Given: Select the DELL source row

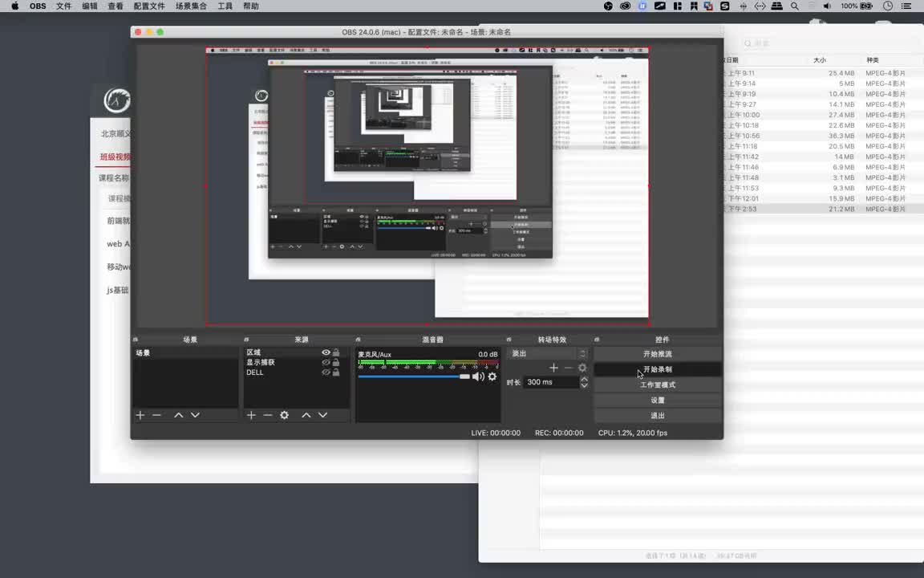Looking at the screenshot, I should (297, 372).
